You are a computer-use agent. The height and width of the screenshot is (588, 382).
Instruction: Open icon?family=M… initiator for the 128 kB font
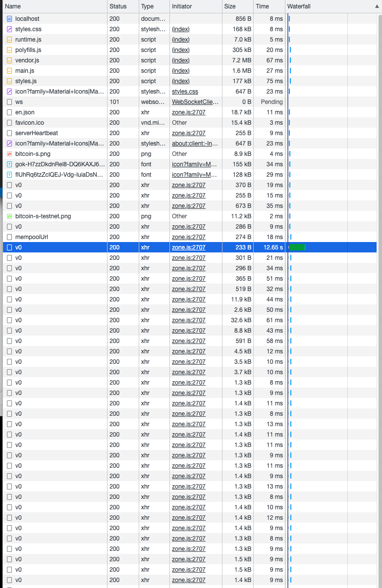[194, 175]
